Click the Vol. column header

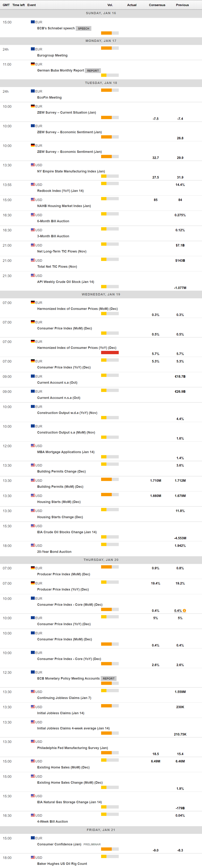click(x=110, y=5)
